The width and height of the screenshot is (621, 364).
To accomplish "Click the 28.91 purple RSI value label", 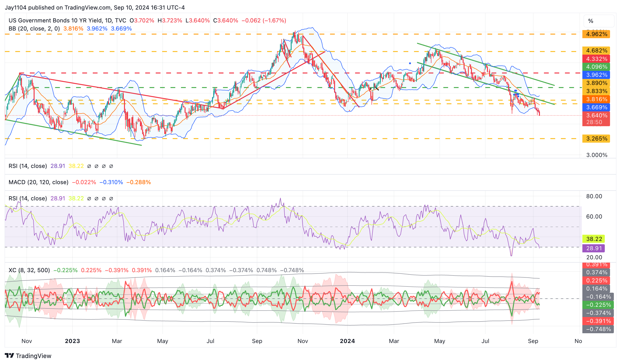I will [x=593, y=248].
